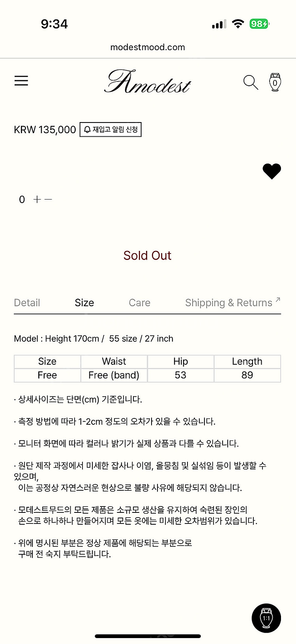Tap the modestmood.com address bar
This screenshot has width=296, height=644.
click(148, 47)
